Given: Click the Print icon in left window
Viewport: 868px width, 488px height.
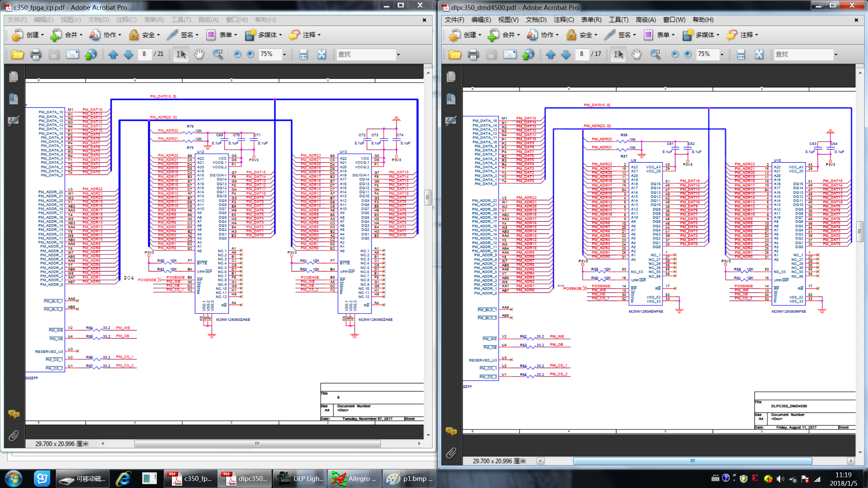Looking at the screenshot, I should (x=36, y=54).
